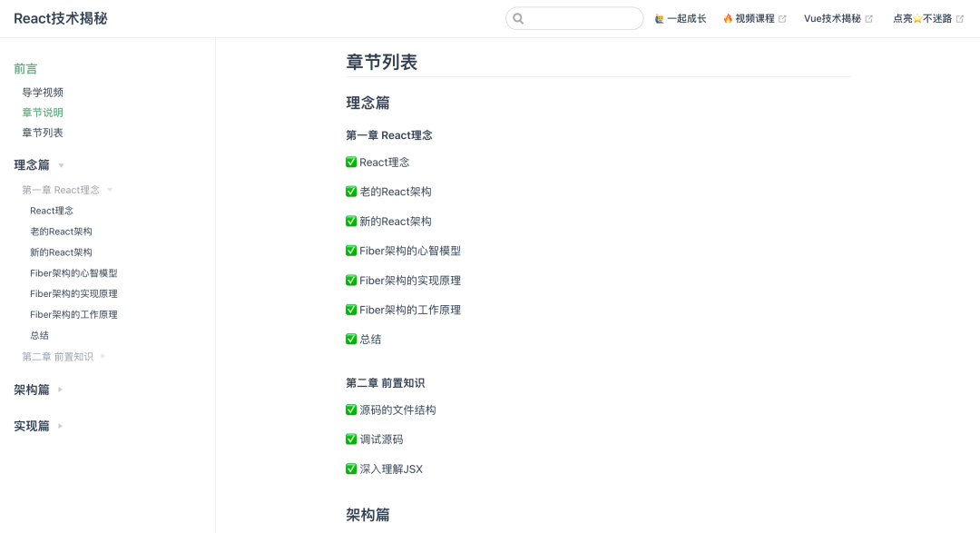Open sidebar item React理念
This screenshot has height=533, width=980.
pyautogui.click(x=52, y=211)
